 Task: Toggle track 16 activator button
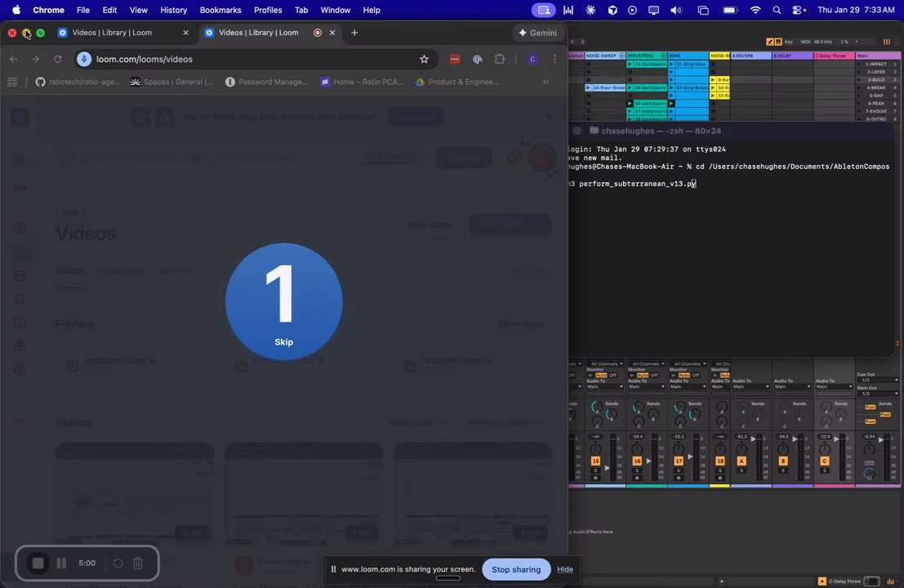coord(637,461)
